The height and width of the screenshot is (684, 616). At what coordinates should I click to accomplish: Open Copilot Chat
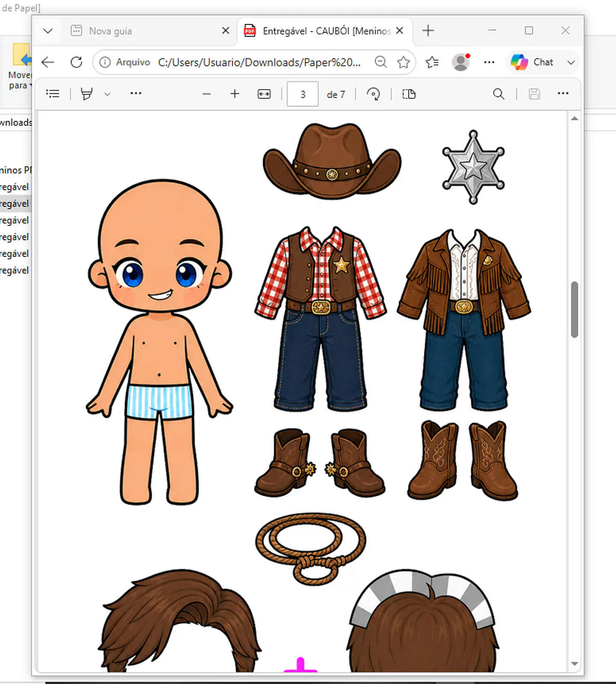(532, 62)
